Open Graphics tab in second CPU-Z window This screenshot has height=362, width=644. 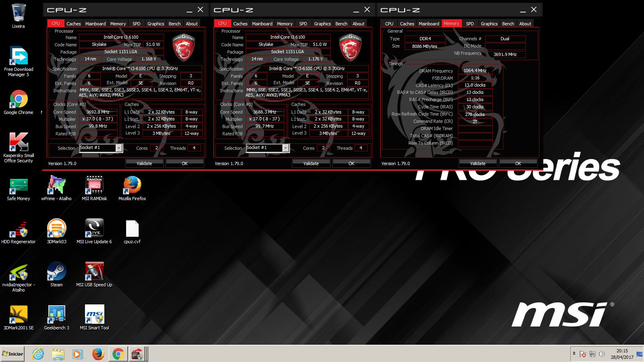click(x=323, y=24)
